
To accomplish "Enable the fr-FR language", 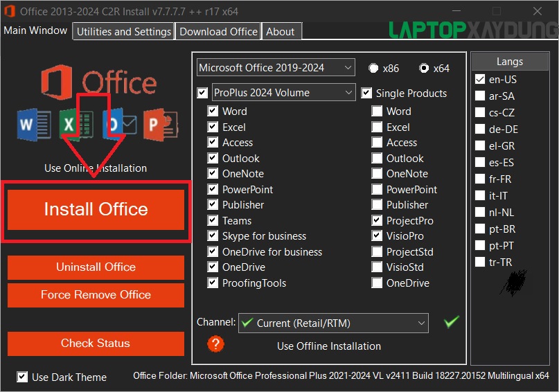I will coord(480,179).
